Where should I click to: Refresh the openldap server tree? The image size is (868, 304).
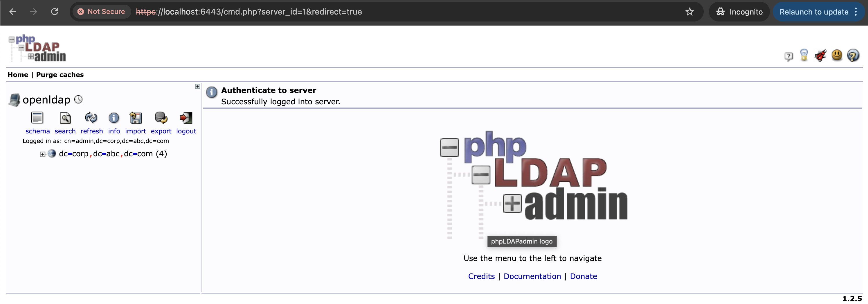pyautogui.click(x=91, y=118)
